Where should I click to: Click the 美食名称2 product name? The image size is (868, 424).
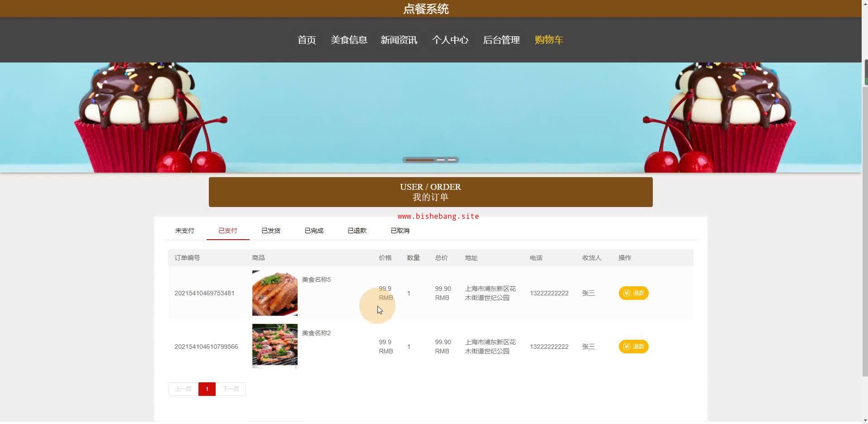coord(316,333)
